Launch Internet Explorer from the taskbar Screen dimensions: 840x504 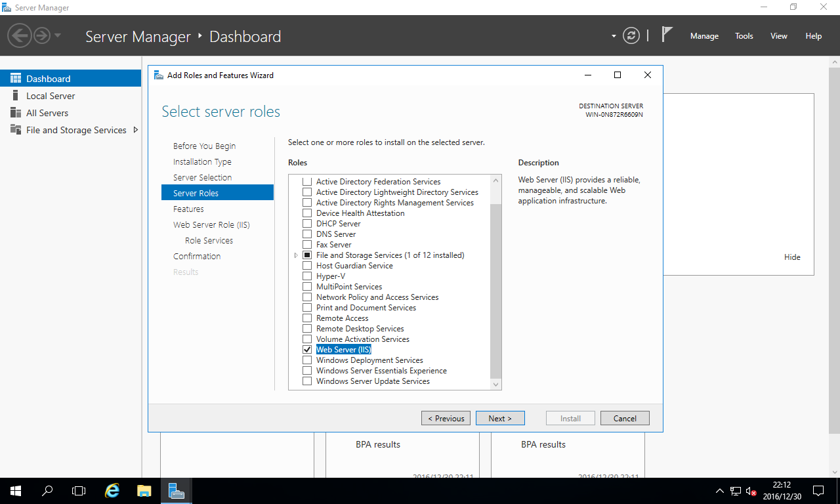click(113, 490)
